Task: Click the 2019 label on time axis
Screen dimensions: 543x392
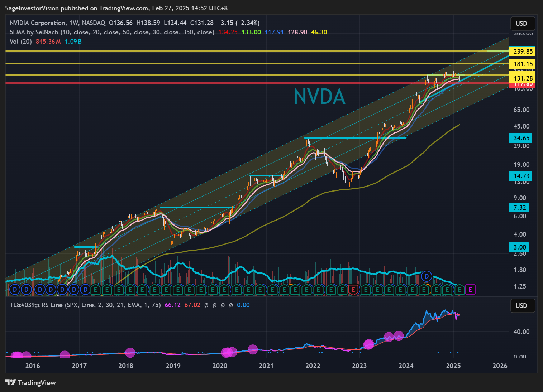Action: pos(173,366)
